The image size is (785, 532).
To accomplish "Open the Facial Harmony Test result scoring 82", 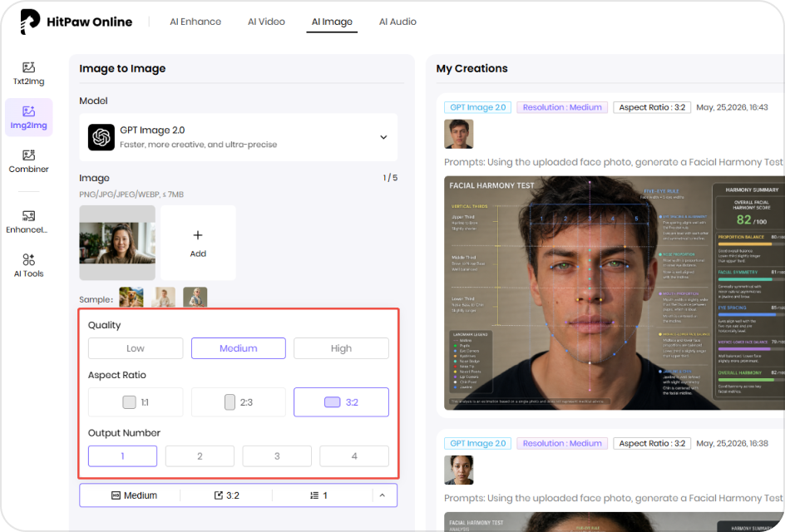I will click(x=615, y=293).
